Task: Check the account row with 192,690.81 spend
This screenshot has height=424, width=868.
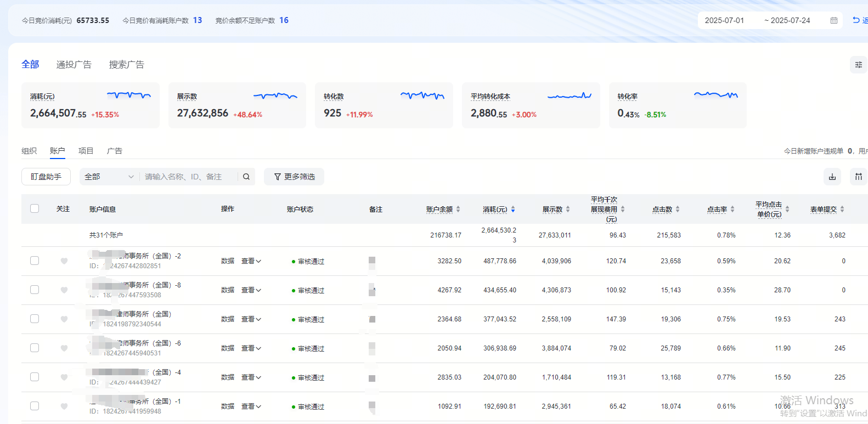Action: (35, 406)
